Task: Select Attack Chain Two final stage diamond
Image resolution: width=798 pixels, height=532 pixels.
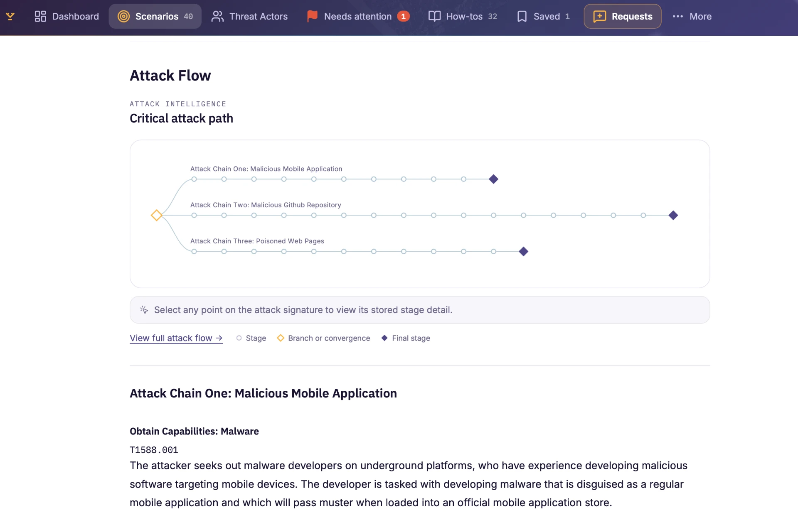Action: 673,215
